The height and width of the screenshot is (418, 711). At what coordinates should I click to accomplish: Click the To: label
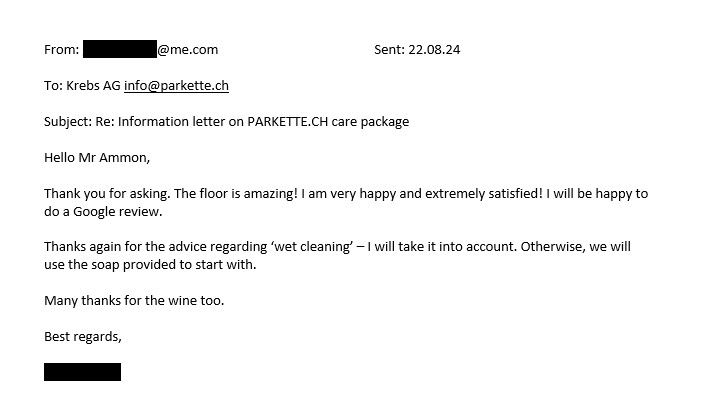click(x=53, y=86)
